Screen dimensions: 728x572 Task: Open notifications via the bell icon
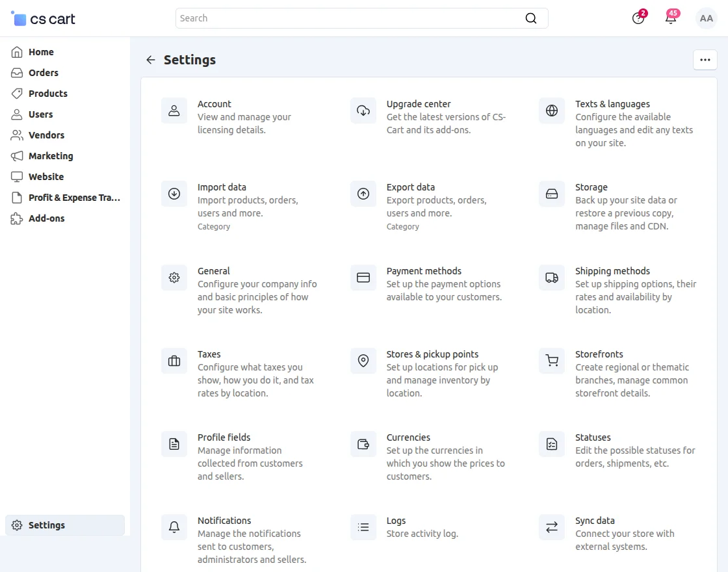(x=671, y=18)
